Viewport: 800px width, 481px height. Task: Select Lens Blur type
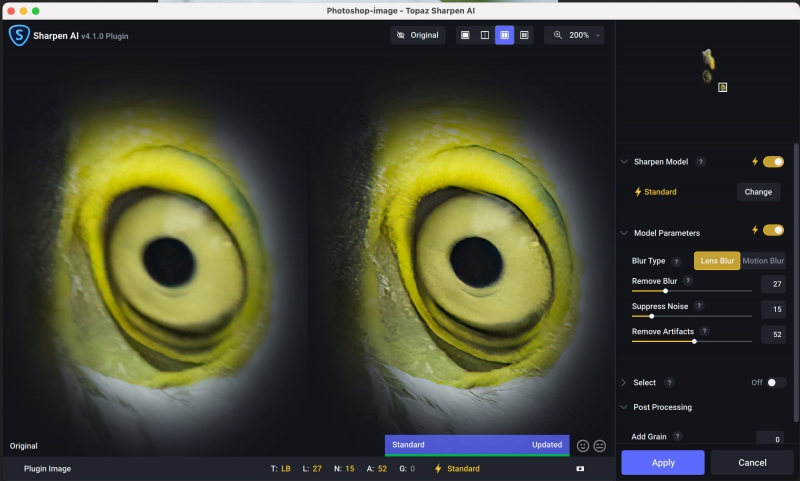[717, 261]
